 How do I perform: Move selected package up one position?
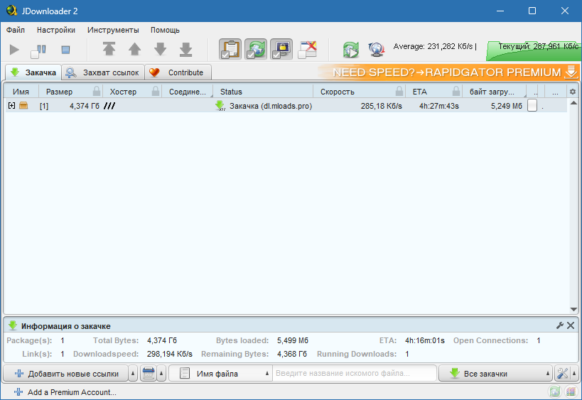click(134, 49)
